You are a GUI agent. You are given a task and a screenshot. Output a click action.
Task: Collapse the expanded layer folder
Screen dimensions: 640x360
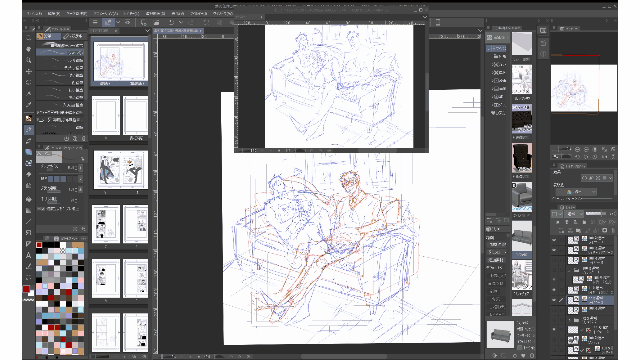coord(569,270)
